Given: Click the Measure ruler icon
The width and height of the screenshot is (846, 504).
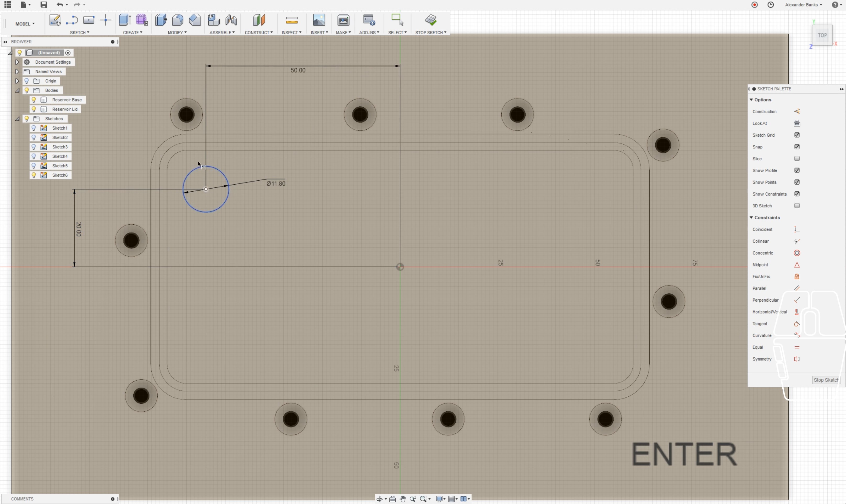Looking at the screenshot, I should click(291, 21).
